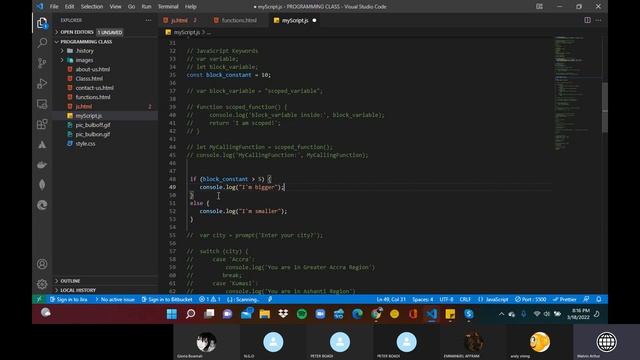Open the Docker whale icon view
Viewport: 640px width, 360px height.
click(42, 165)
